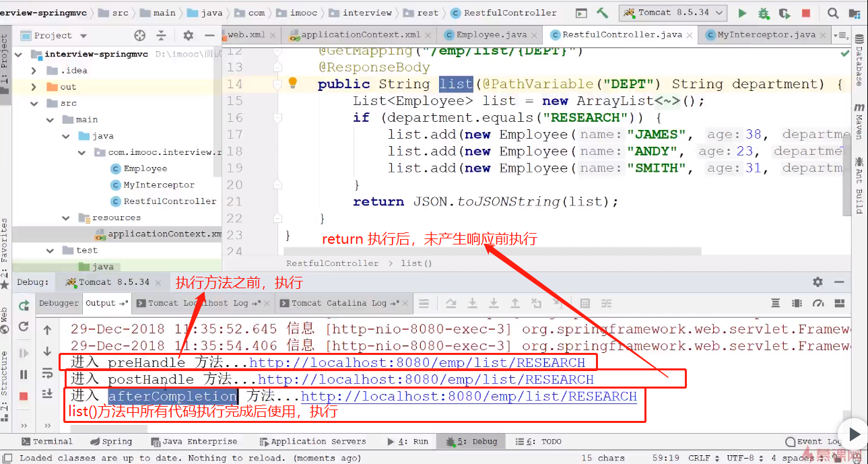
Task: Click the Rerun Tomcat icon in Debug panel
Action: (x=24, y=306)
